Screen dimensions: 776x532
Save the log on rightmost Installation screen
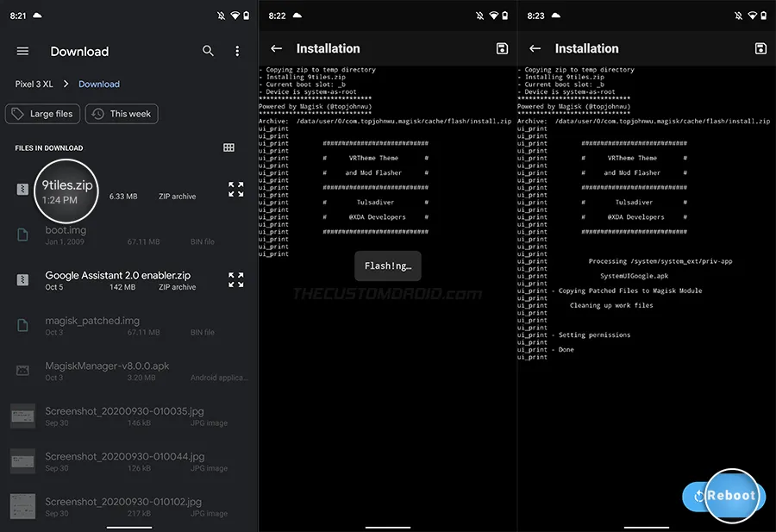[760, 48]
